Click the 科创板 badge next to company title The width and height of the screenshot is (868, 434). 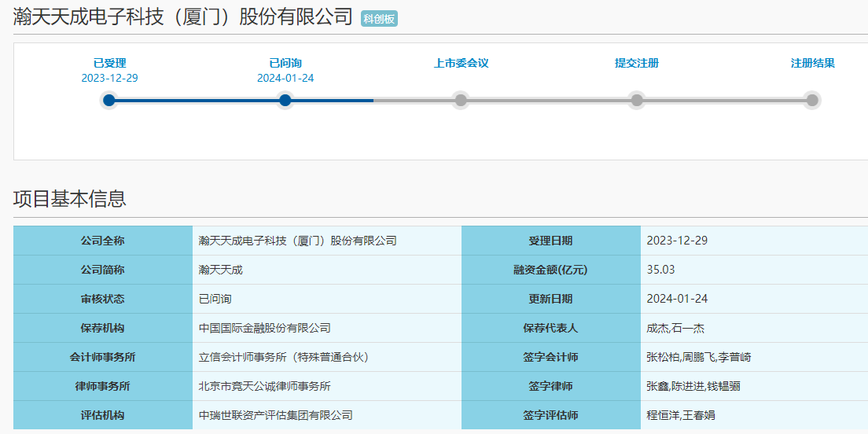[x=379, y=19]
